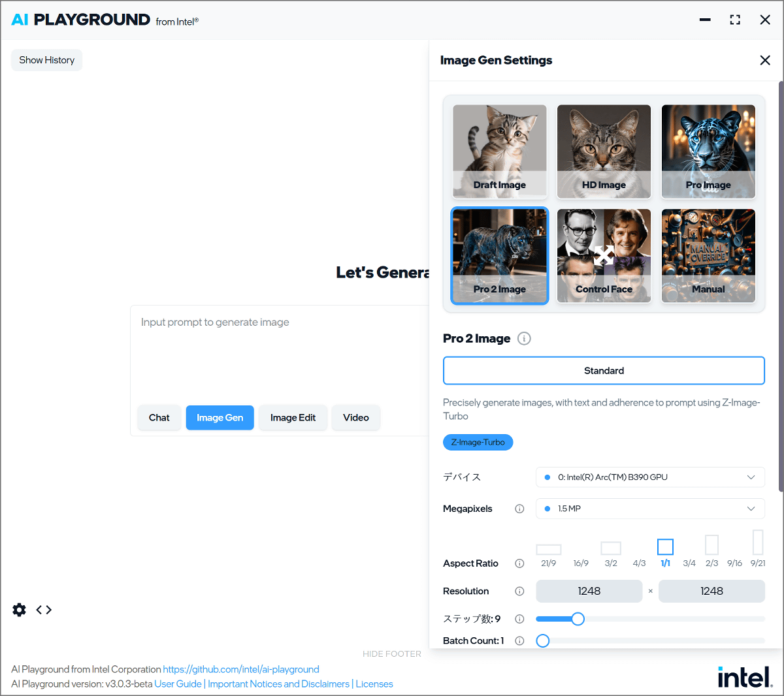Click the Batch Count info icon
The height and width of the screenshot is (696, 784).
(x=519, y=641)
